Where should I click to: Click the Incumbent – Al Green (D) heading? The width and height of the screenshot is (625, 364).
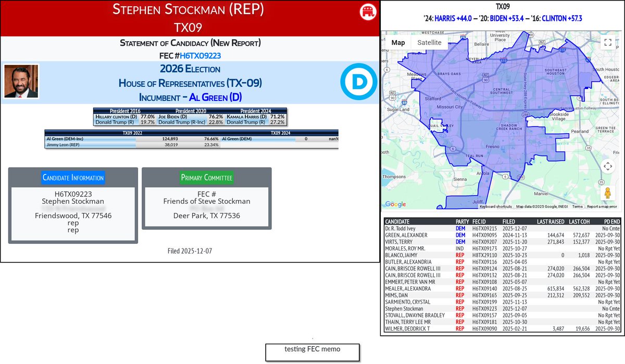190,97
